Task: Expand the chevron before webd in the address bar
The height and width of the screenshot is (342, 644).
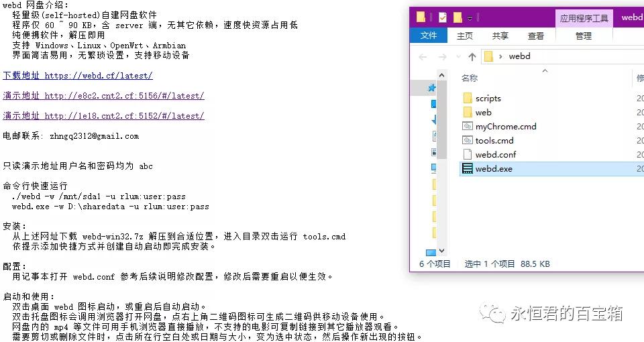Action: click(x=500, y=56)
